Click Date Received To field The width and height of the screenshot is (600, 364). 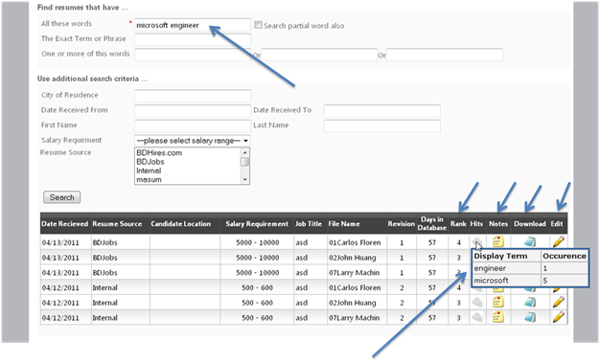coord(381,111)
